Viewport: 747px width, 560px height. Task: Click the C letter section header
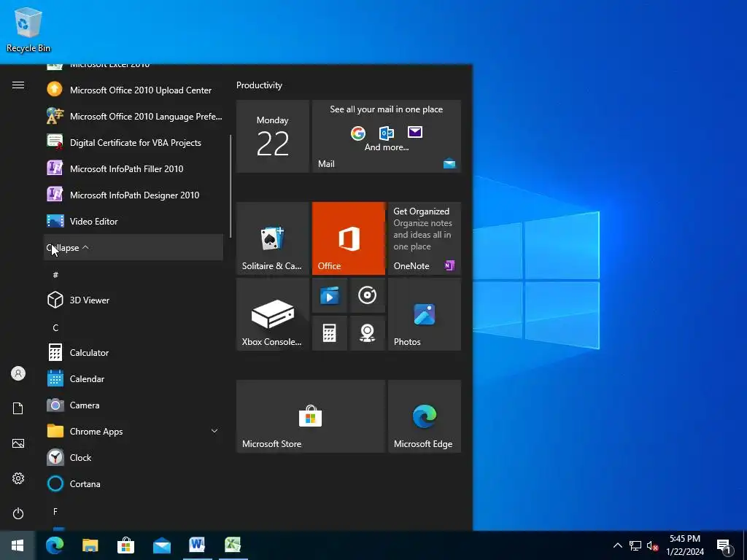55,327
